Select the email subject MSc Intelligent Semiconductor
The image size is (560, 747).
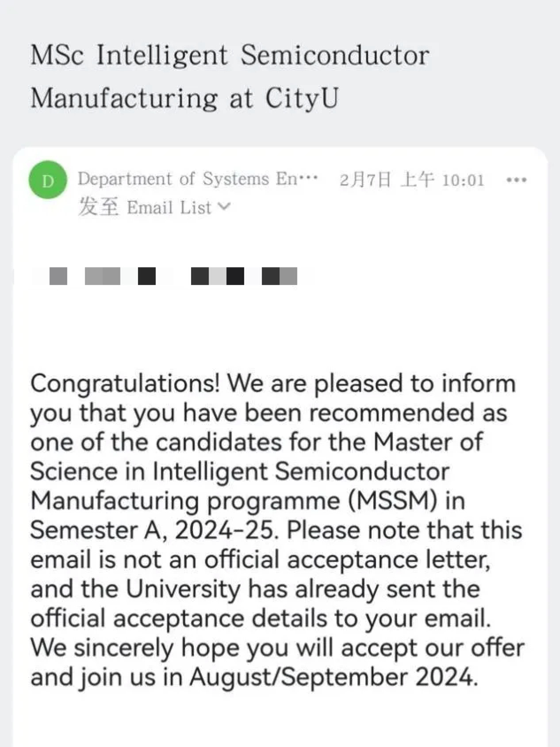click(x=230, y=55)
